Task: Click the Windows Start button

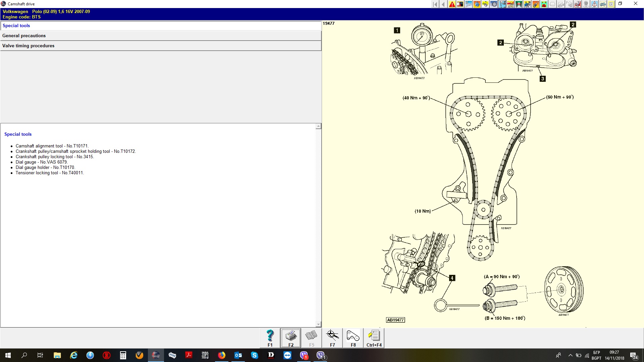Action: pos(8,355)
